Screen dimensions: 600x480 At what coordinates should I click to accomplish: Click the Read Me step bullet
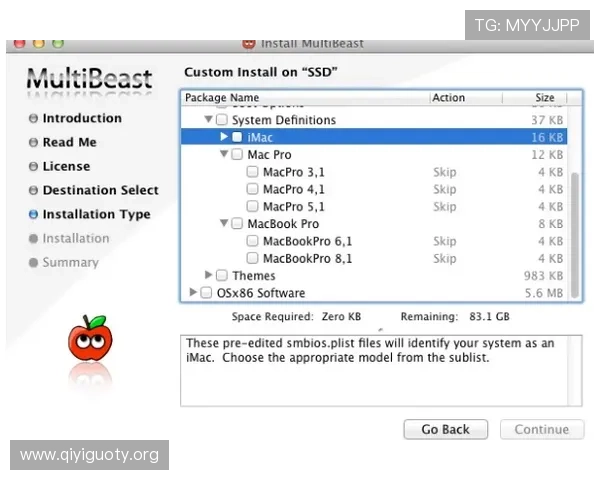click(x=33, y=143)
